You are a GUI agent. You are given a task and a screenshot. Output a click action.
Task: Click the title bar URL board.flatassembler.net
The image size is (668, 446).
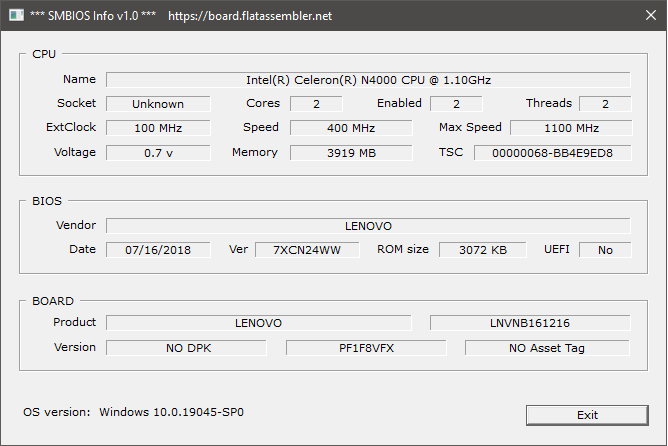250,16
